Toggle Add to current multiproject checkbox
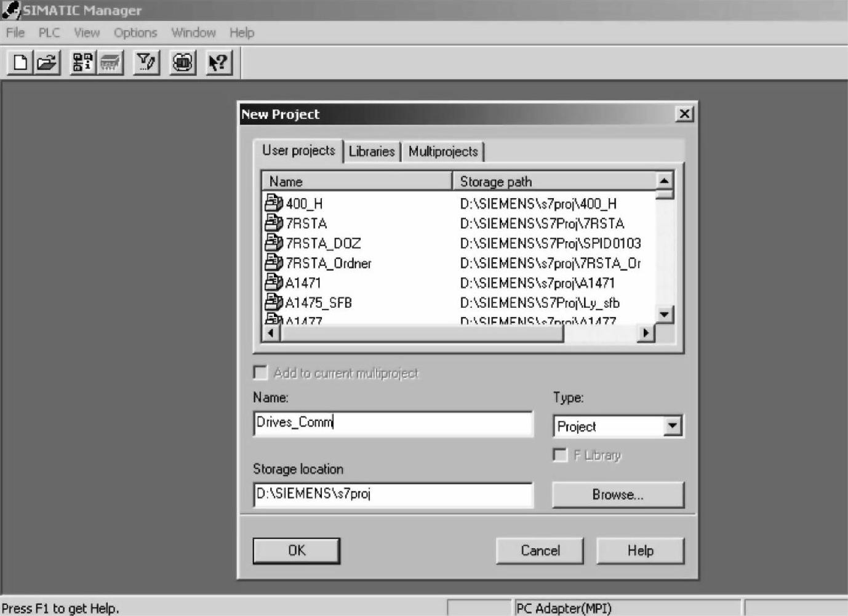This screenshot has height=616, width=848. click(261, 373)
